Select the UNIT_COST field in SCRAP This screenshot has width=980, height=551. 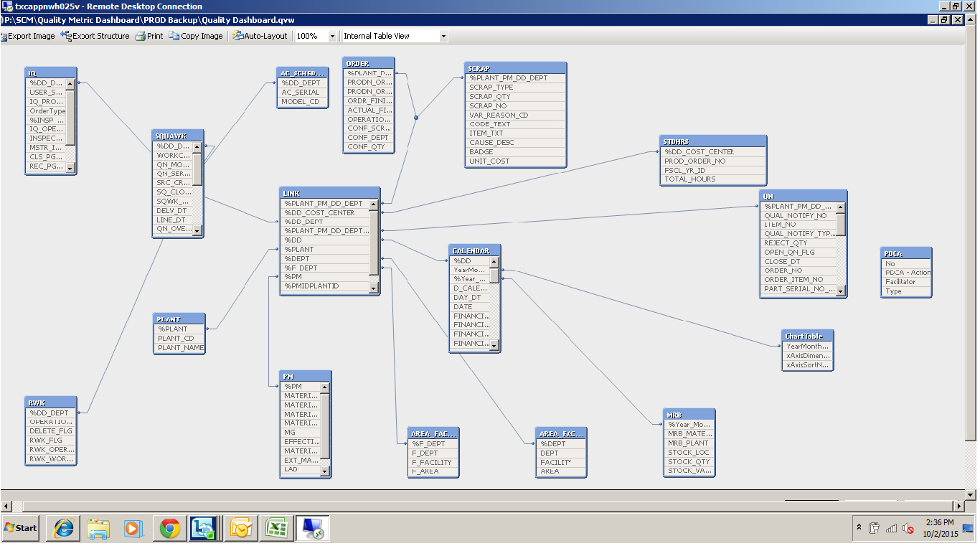click(x=516, y=161)
